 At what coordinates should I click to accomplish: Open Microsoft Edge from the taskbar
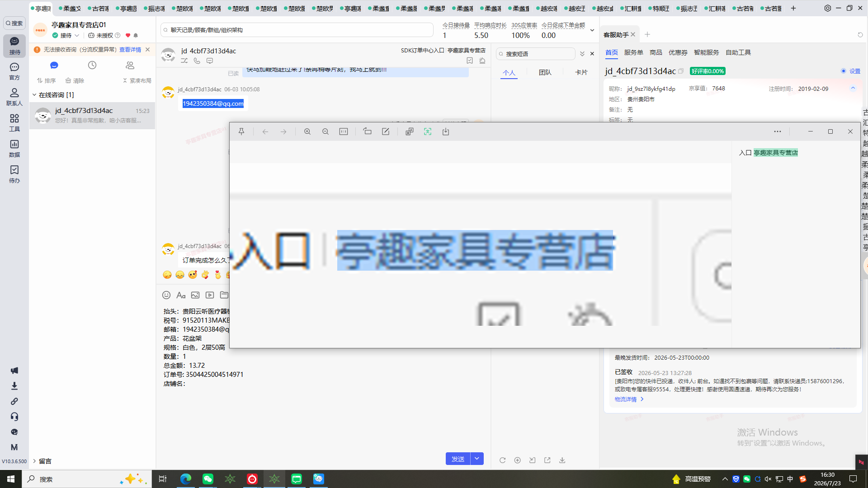tap(186, 479)
